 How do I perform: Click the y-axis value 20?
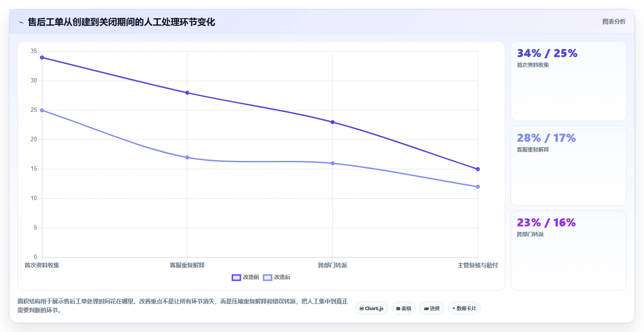coord(34,139)
